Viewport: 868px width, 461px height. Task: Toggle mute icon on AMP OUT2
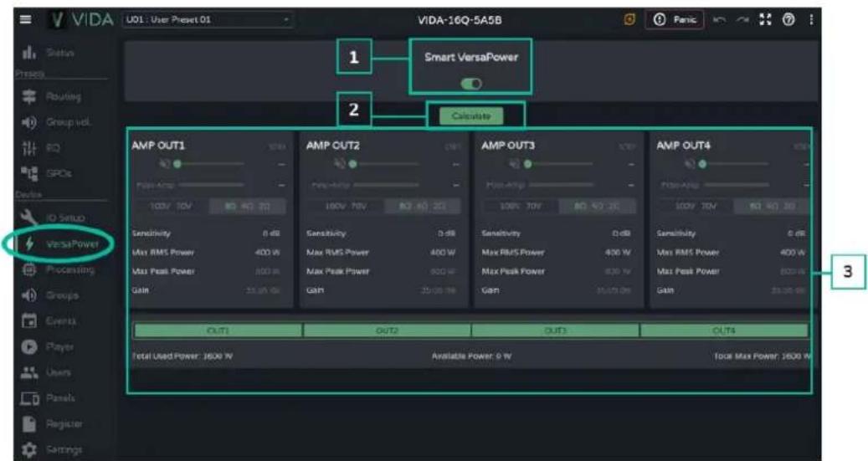coord(339,164)
